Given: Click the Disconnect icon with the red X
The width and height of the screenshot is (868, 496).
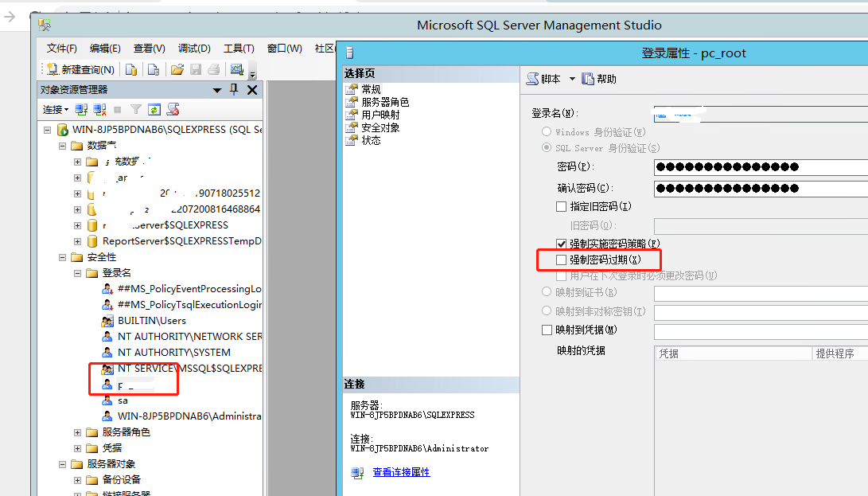Looking at the screenshot, I should point(99,110).
